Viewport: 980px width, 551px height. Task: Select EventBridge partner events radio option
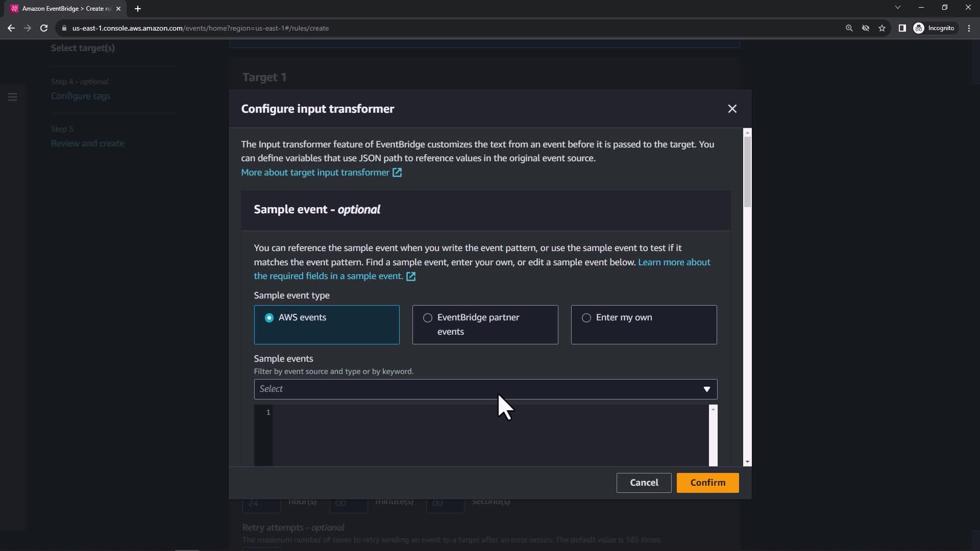click(x=428, y=318)
